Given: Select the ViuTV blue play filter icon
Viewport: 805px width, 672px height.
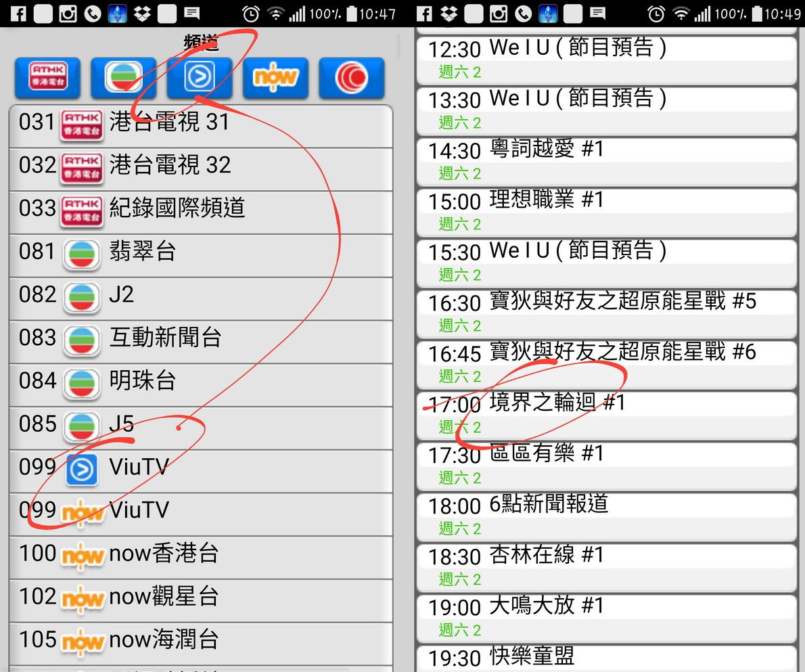Looking at the screenshot, I should tap(200, 78).
